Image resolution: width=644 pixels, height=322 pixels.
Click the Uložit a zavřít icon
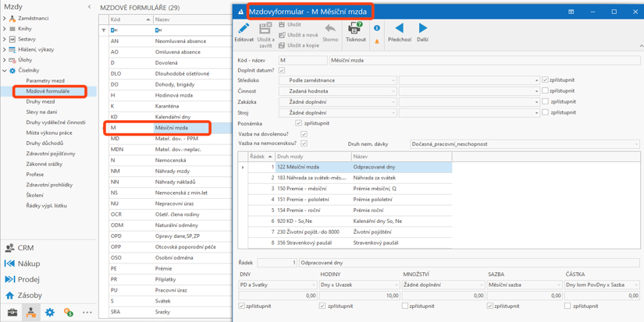tap(265, 28)
